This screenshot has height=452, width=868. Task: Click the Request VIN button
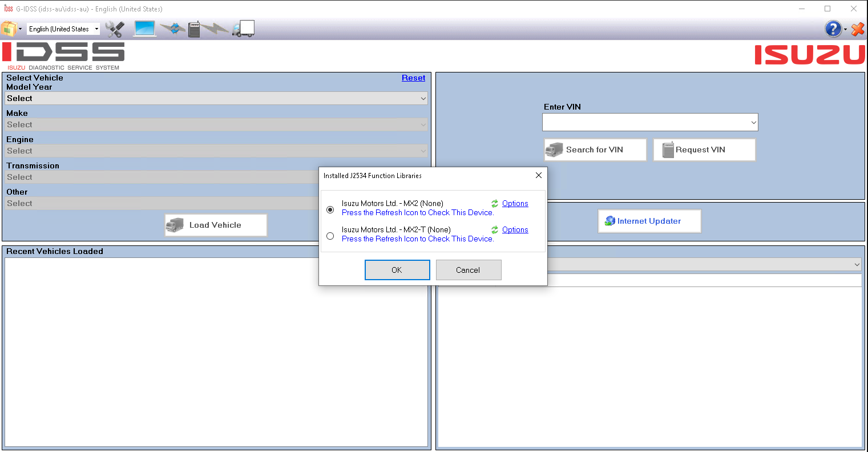coord(704,150)
